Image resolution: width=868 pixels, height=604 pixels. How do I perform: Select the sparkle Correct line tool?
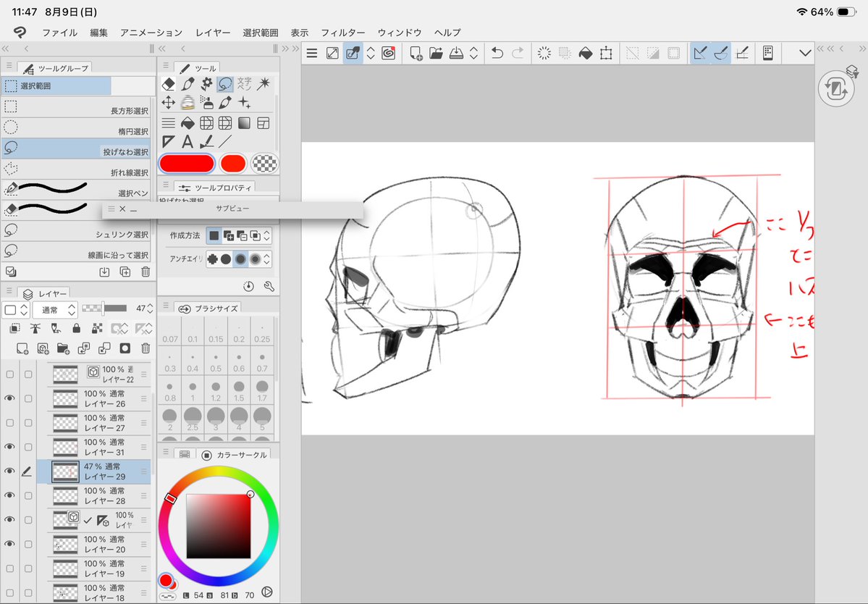(x=244, y=102)
